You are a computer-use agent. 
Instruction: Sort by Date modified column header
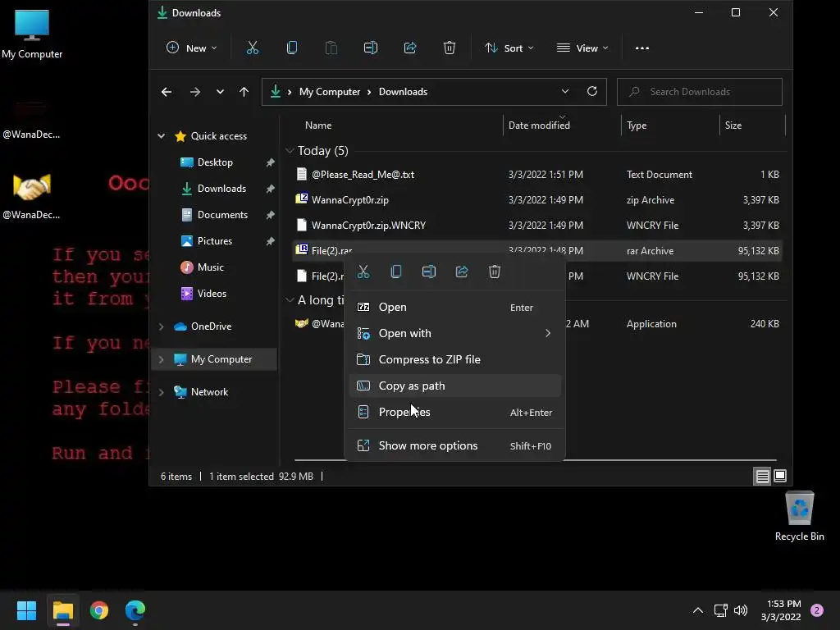539,126
